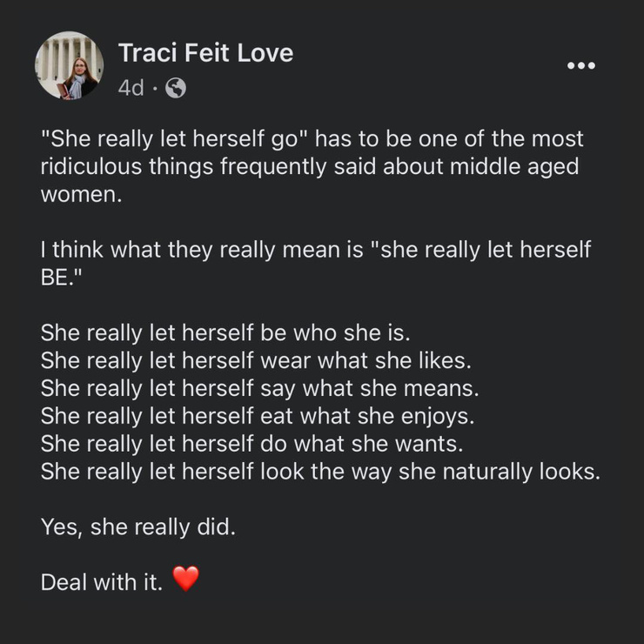Click the line "eat what she enjoys"

click(x=258, y=416)
